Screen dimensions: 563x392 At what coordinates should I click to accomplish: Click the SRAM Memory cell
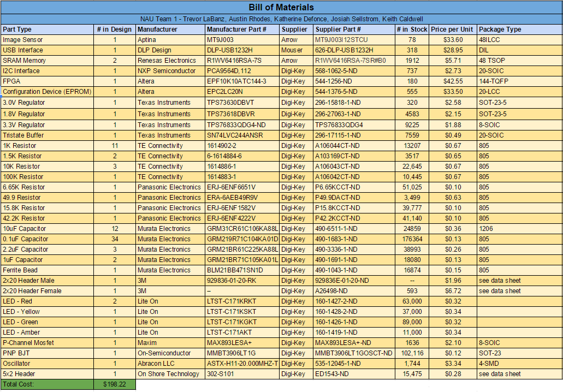point(47,61)
